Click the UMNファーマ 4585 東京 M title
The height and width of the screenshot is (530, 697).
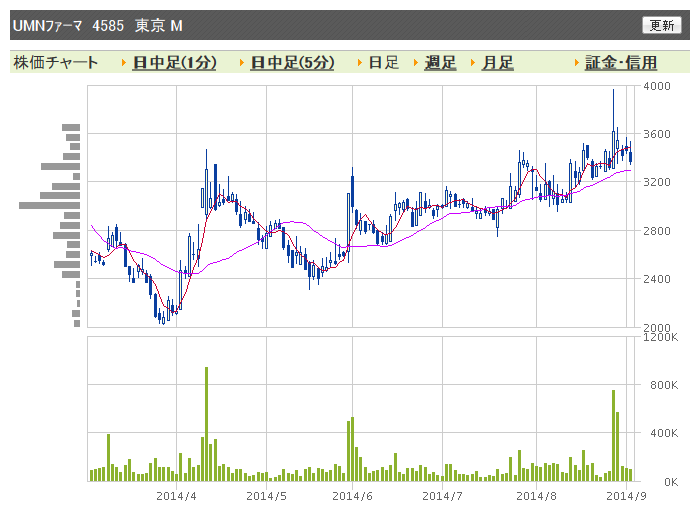pyautogui.click(x=98, y=26)
